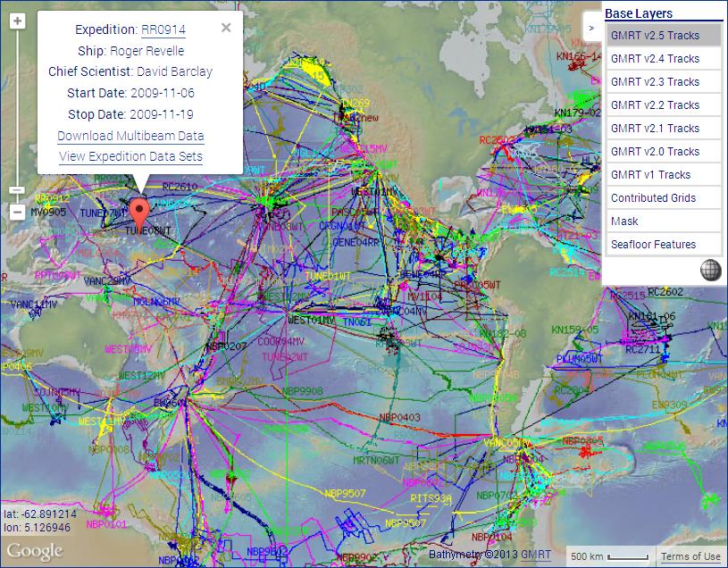Collapse the Base Layers panel arrow
The image size is (728, 568).
591,28
